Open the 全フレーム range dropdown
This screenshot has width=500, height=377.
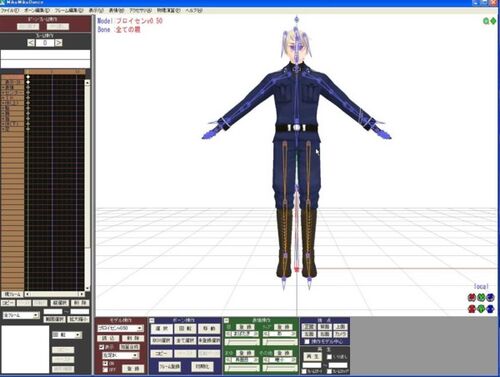21,315
